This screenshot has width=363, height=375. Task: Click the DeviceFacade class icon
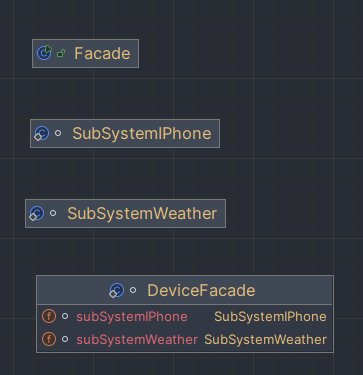(117, 290)
